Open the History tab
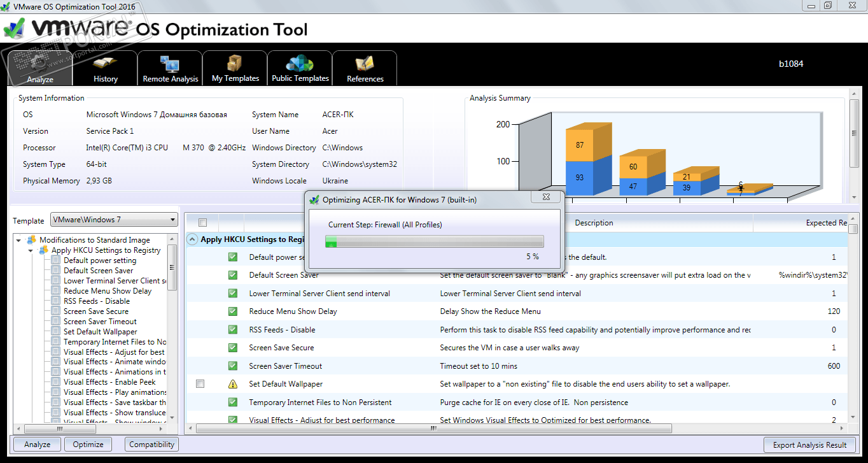868x463 pixels. click(106, 68)
